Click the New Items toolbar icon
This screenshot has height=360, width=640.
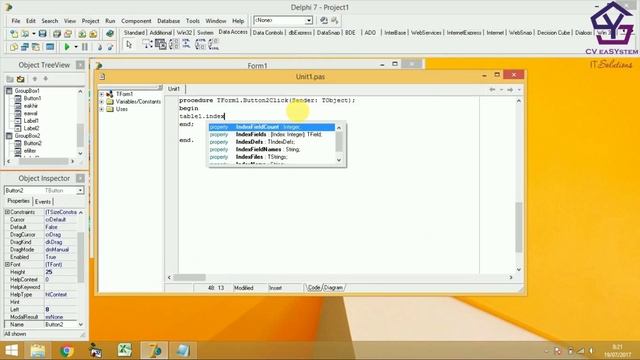click(14, 34)
